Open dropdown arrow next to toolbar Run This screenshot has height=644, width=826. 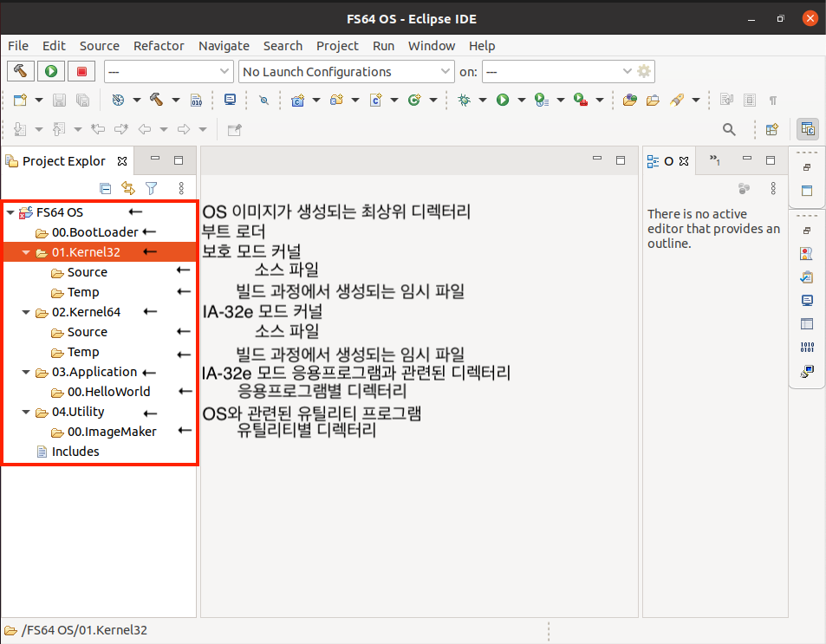tap(522, 101)
